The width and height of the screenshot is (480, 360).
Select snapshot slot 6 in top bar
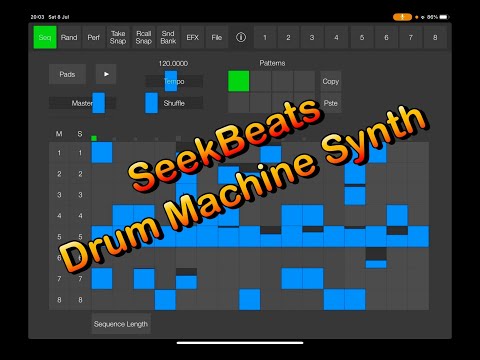pos(386,37)
